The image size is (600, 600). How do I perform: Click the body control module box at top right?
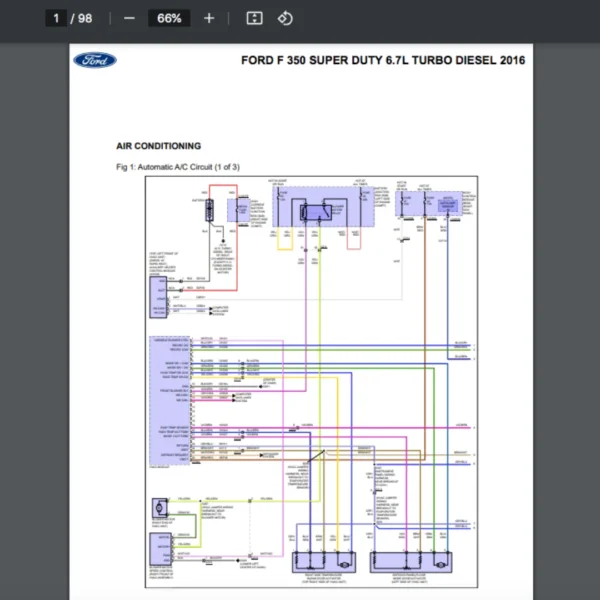(x=445, y=205)
